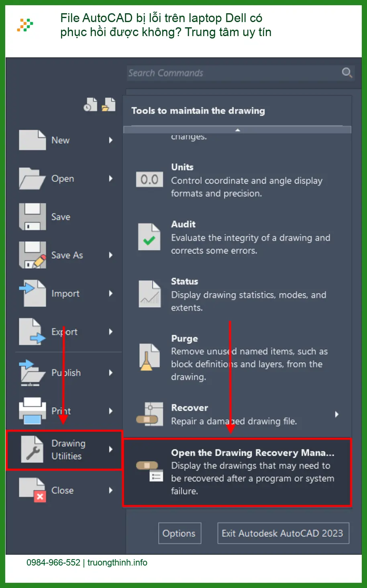Click the Audit green checkmark icon
The image size is (367, 588).
pyautogui.click(x=149, y=237)
